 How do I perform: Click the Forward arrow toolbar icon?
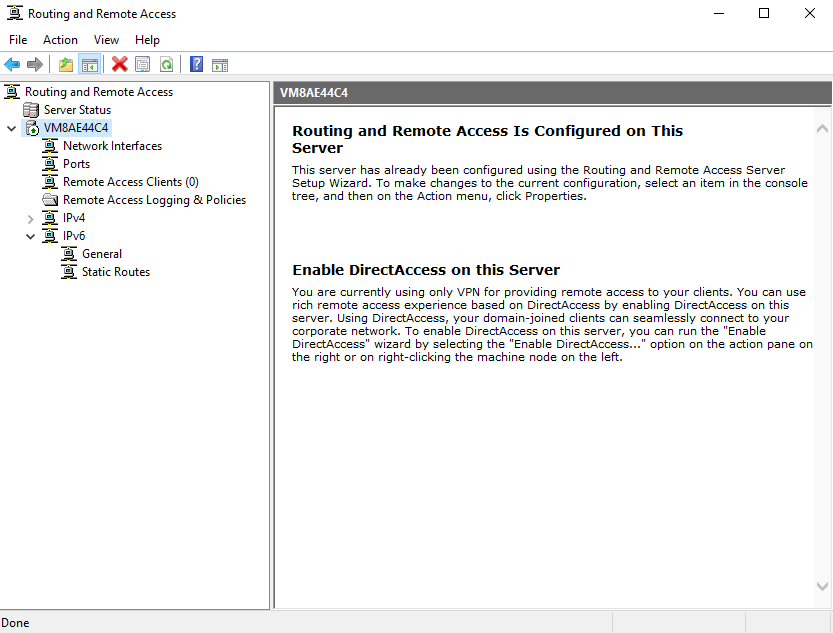[x=35, y=65]
